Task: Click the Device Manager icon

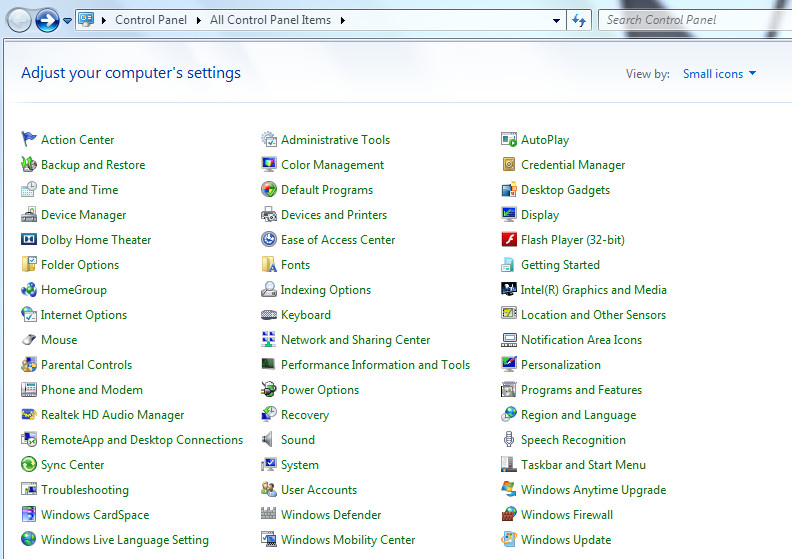Action: coord(29,215)
